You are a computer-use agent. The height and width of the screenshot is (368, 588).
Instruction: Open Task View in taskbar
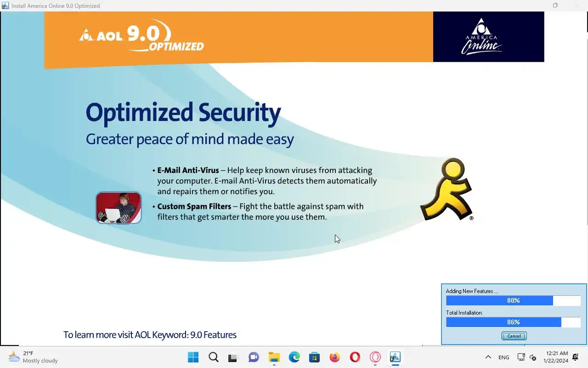pyautogui.click(x=233, y=357)
